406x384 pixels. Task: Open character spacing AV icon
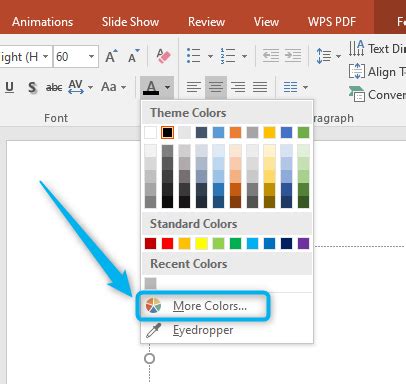76,87
